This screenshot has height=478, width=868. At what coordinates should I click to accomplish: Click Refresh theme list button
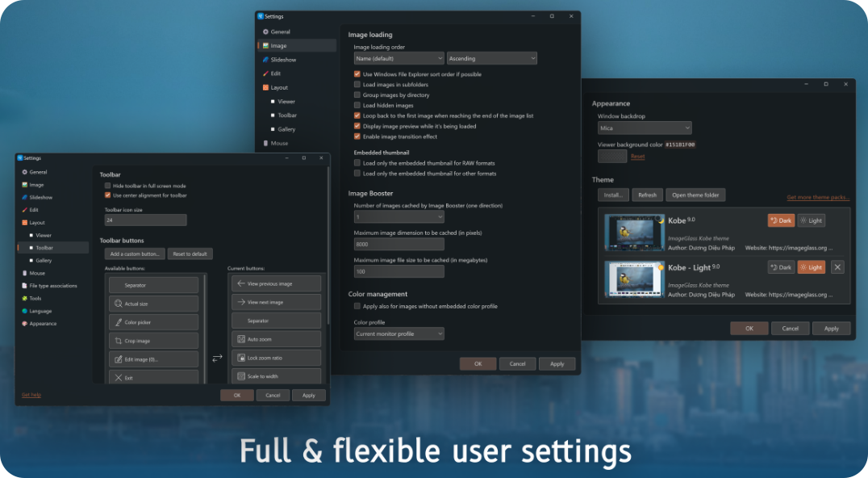click(647, 195)
